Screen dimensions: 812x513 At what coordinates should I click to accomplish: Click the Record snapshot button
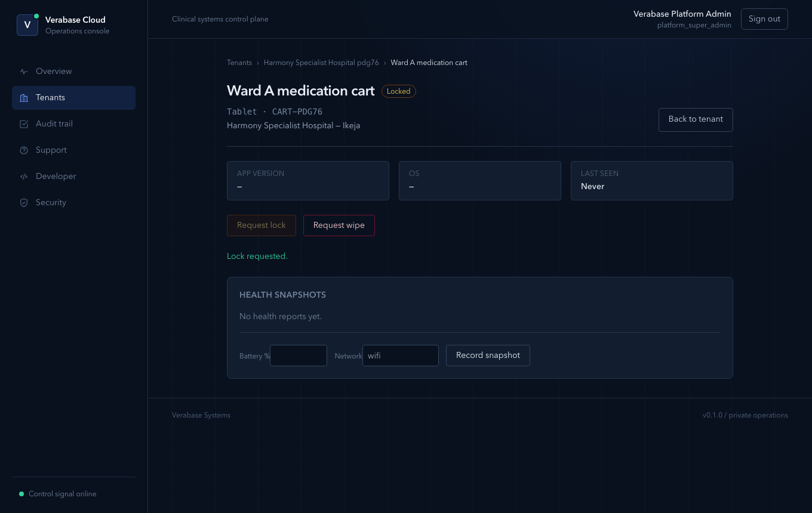click(x=488, y=356)
